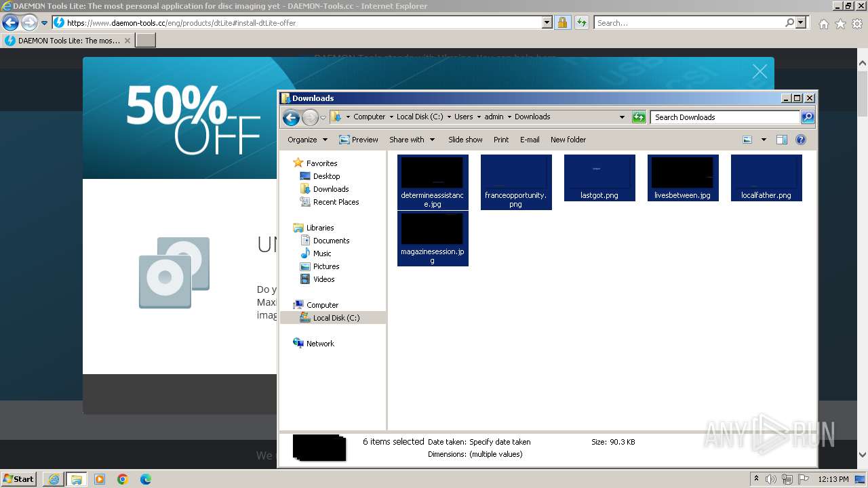Select localfather.png file

(x=766, y=178)
